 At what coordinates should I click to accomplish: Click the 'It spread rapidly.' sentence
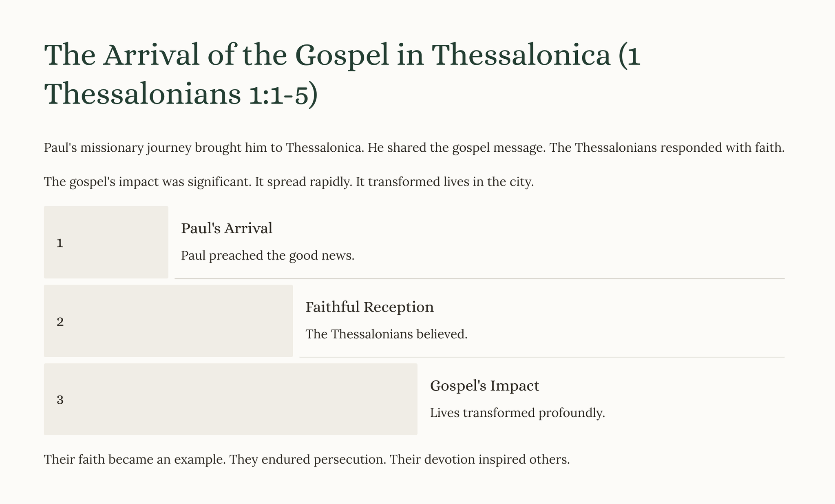[304, 181]
